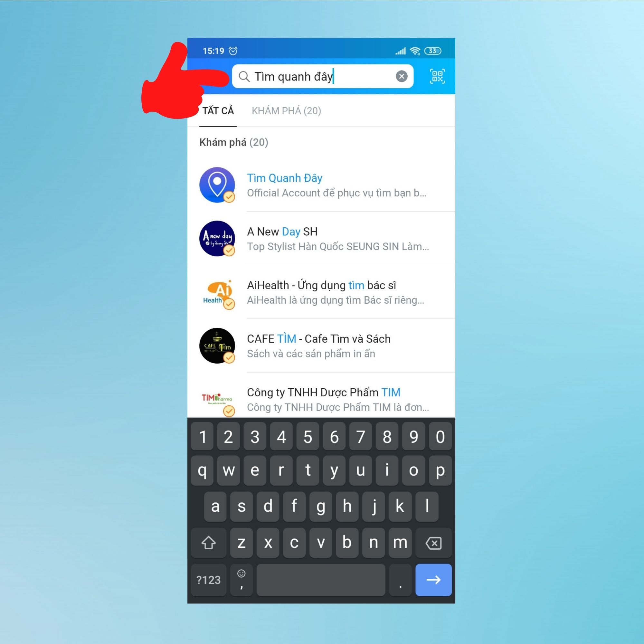Screen dimensions: 644x644
Task: Tap the A New Day SH profile icon
Action: [218, 238]
